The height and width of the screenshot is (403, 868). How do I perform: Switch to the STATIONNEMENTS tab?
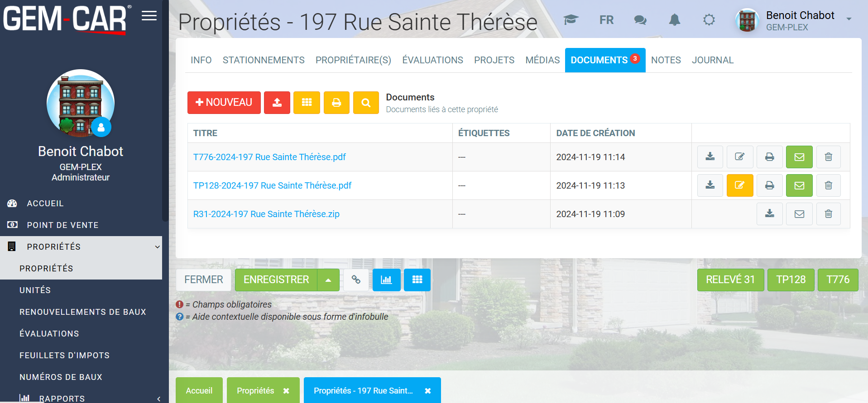coord(264,60)
